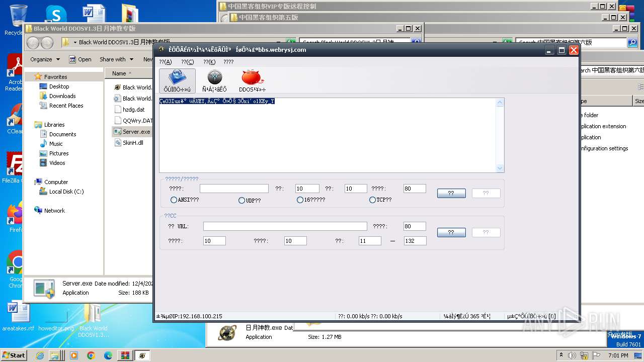Select hzdg.dat file
This screenshot has height=362, width=644.
point(133,109)
